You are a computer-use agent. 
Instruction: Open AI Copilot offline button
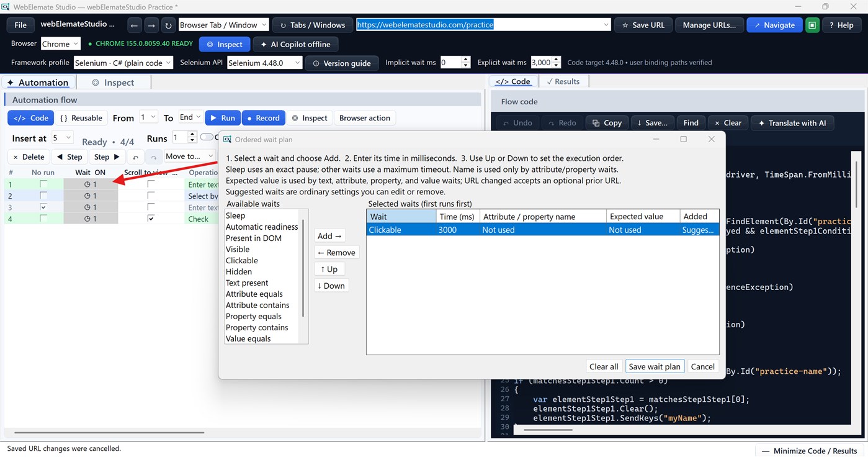[295, 45]
